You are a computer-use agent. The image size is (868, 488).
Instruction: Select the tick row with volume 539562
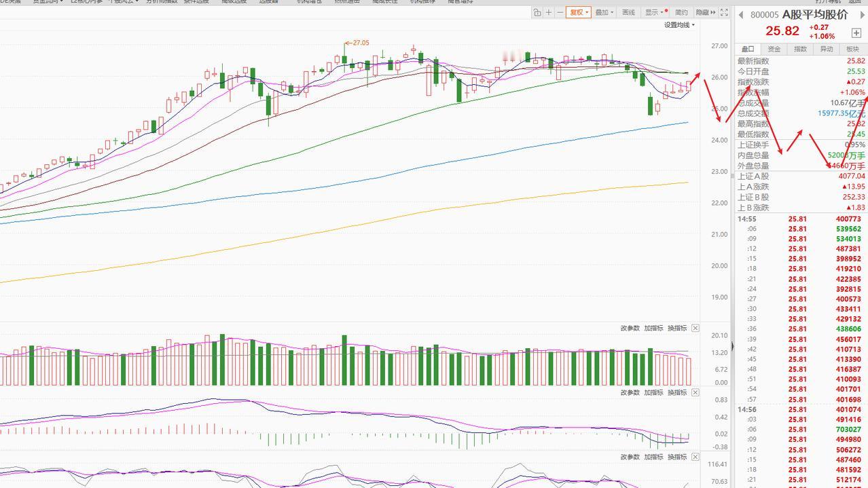pos(801,229)
